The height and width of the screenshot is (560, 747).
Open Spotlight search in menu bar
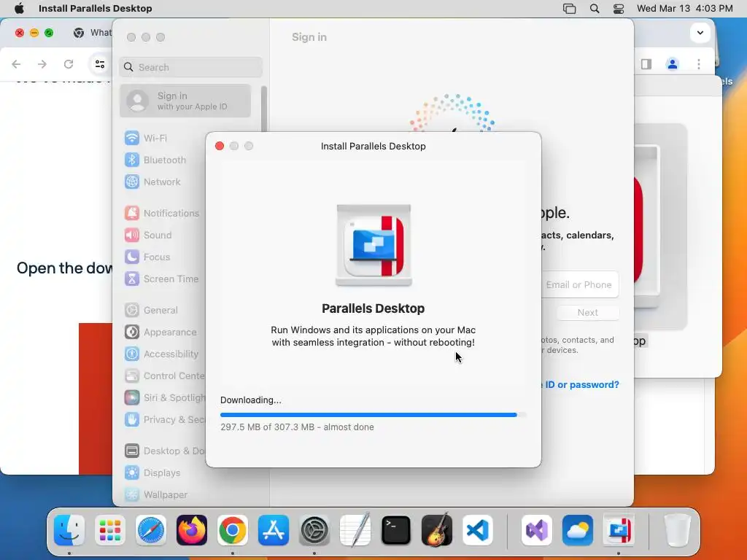(594, 9)
